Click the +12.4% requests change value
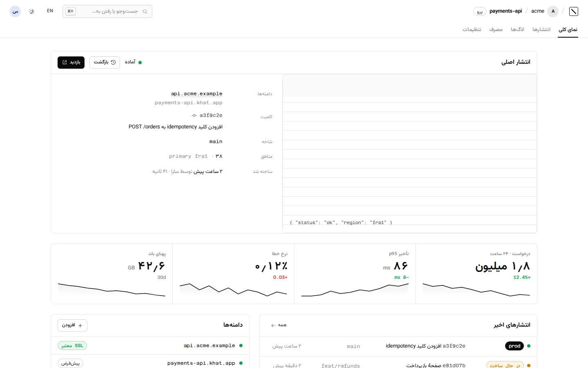588x368 pixels. [x=522, y=277]
